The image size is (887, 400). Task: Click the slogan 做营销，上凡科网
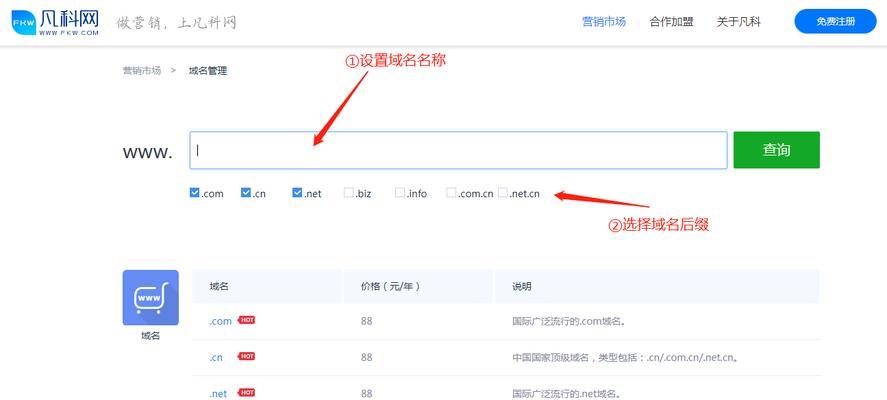176,23
